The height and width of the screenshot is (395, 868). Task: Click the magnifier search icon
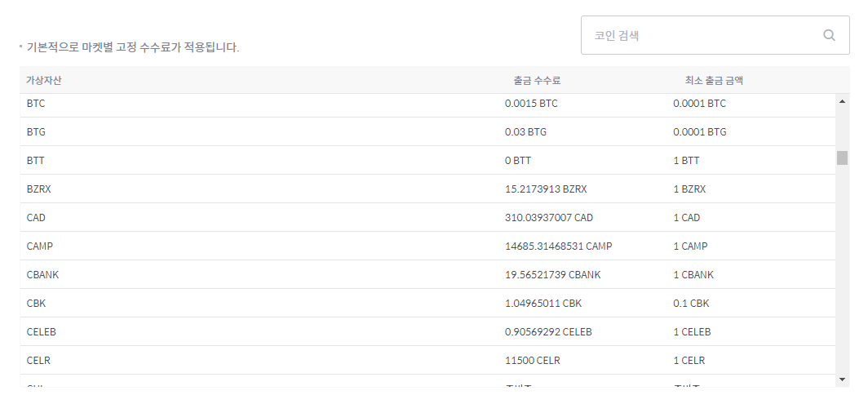829,35
